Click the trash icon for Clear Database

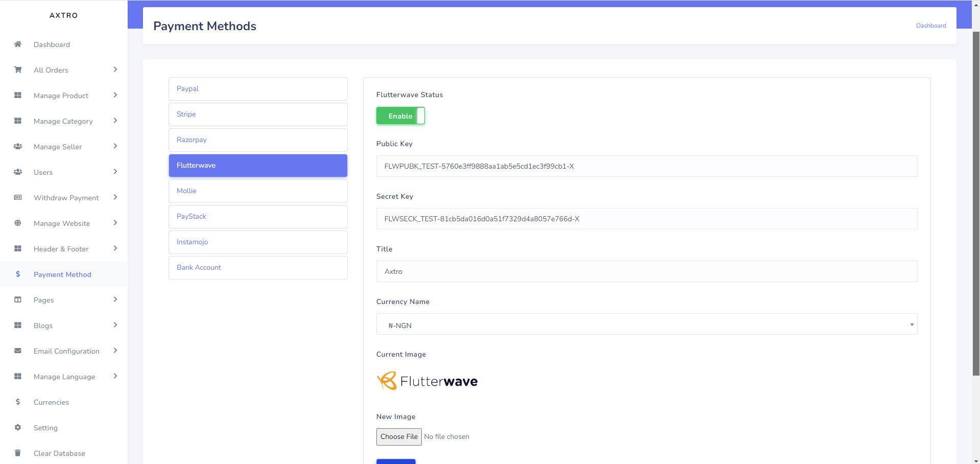coord(18,453)
